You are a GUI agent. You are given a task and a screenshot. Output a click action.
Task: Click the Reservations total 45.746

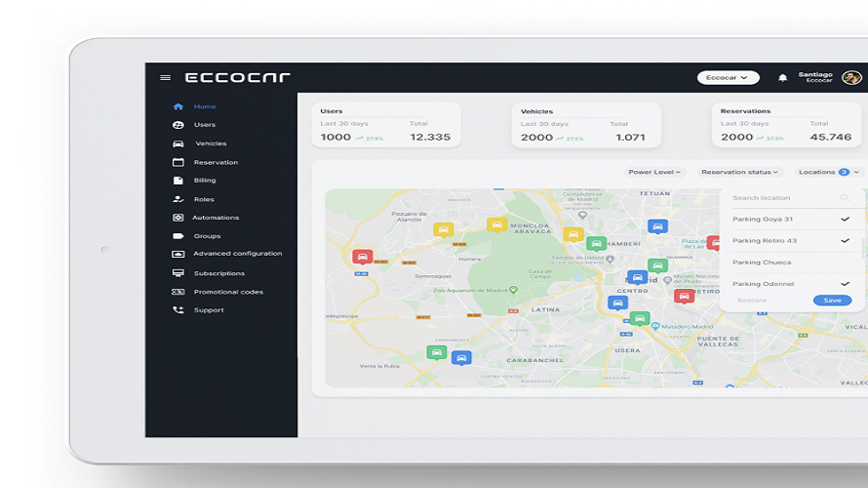[830, 138]
